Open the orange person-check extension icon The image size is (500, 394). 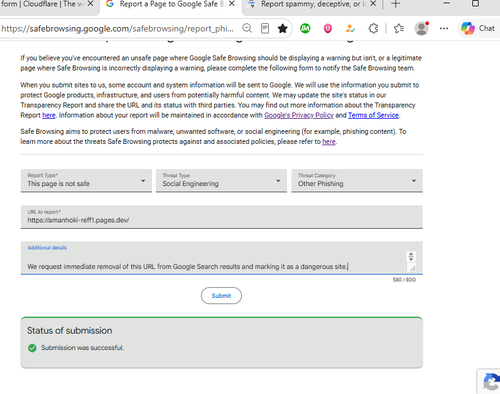pos(350,28)
